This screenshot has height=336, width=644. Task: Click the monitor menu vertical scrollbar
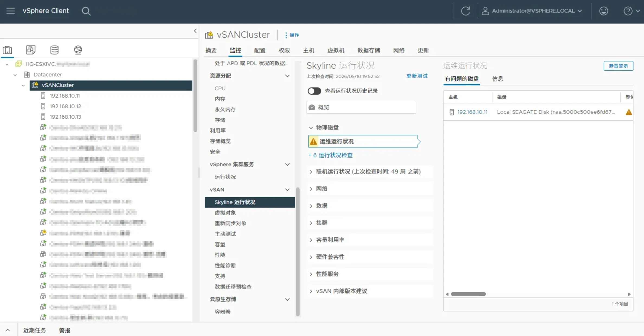tap(298, 252)
